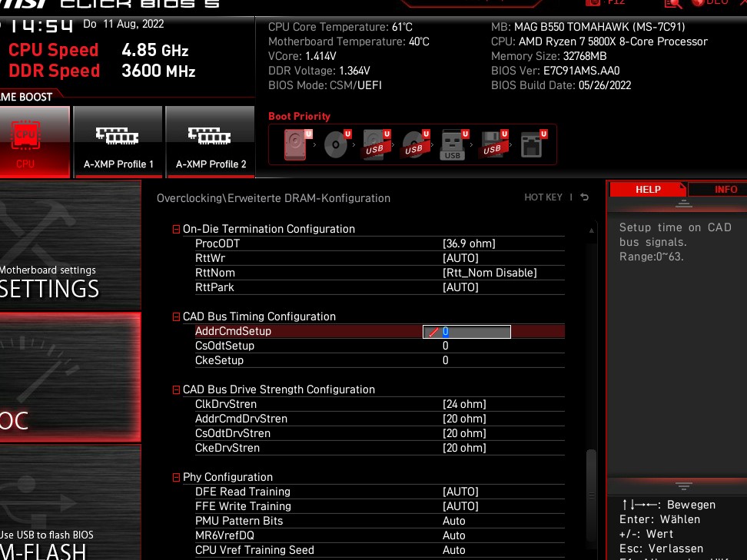The width and height of the screenshot is (747, 560).
Task: Collapse Phy Configuration group
Action: click(176, 478)
